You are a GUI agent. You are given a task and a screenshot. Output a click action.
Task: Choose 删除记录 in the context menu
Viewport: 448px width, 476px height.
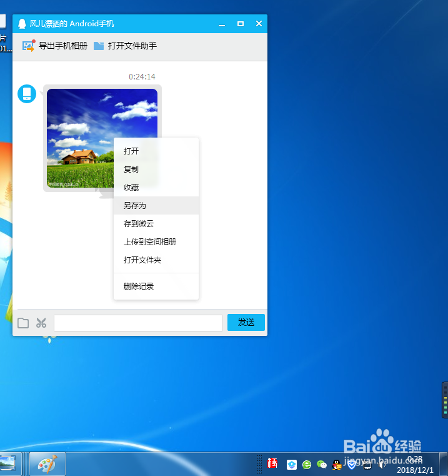click(x=156, y=286)
